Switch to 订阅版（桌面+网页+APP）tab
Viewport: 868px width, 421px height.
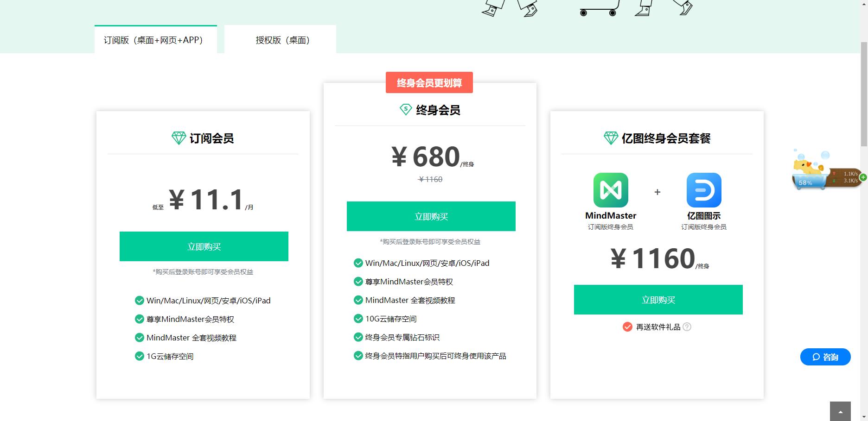(x=156, y=40)
